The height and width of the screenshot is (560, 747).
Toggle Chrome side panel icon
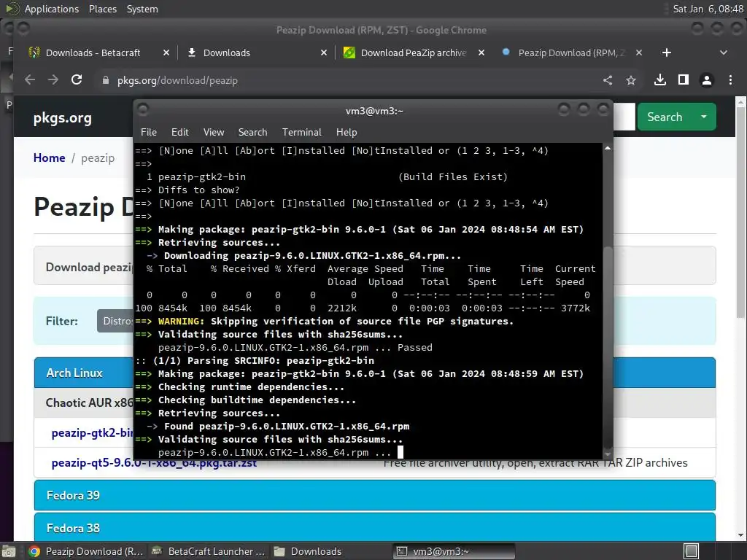683,80
